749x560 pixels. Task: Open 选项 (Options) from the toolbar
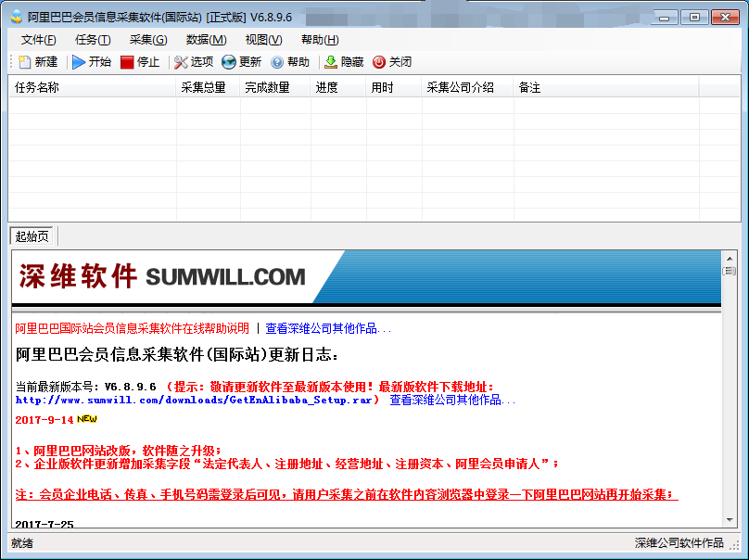pyautogui.click(x=194, y=62)
